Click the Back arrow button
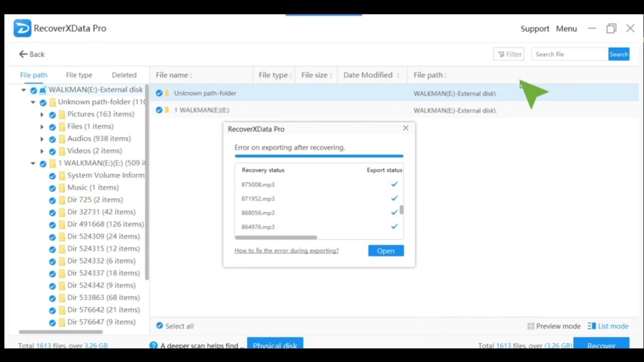This screenshot has width=644, height=362. click(32, 54)
